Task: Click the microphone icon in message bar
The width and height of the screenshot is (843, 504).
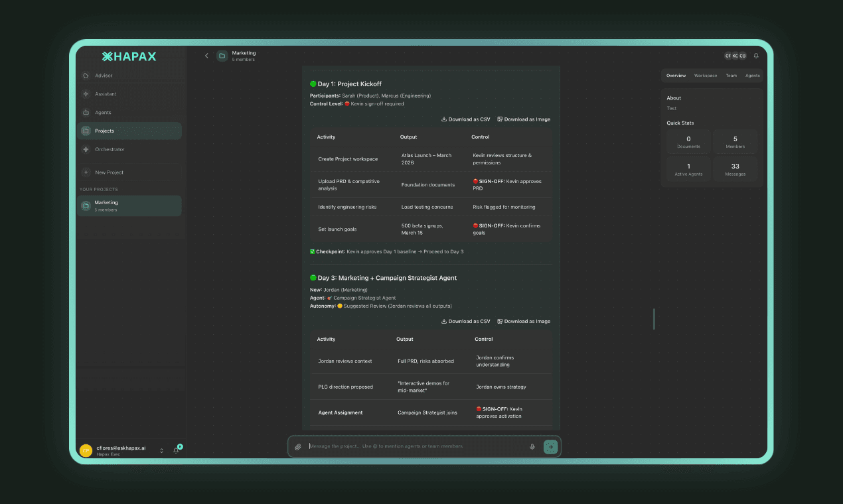Action: 532,446
